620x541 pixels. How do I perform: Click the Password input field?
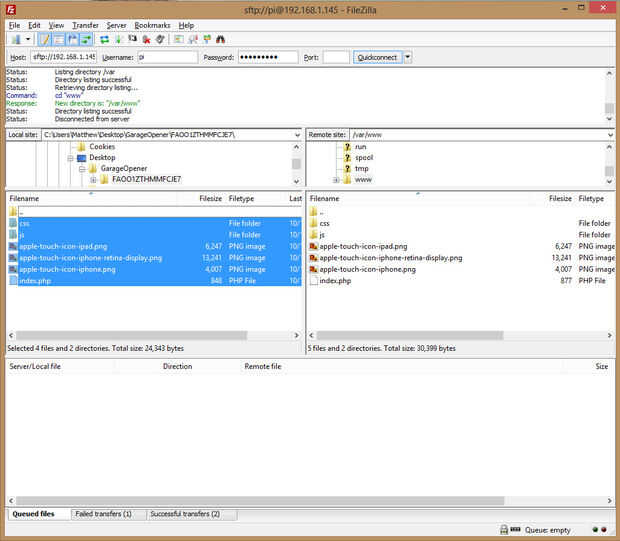[268, 57]
